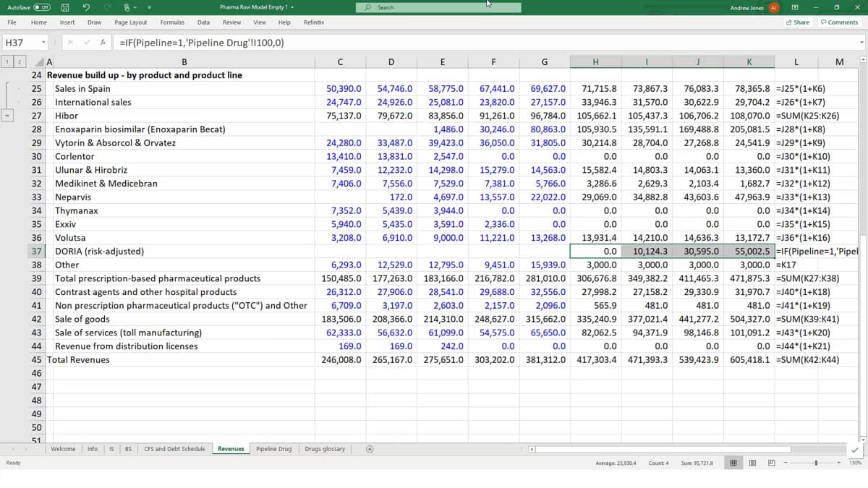
Task: Click the New Sheet plus icon
Action: [x=370, y=449]
